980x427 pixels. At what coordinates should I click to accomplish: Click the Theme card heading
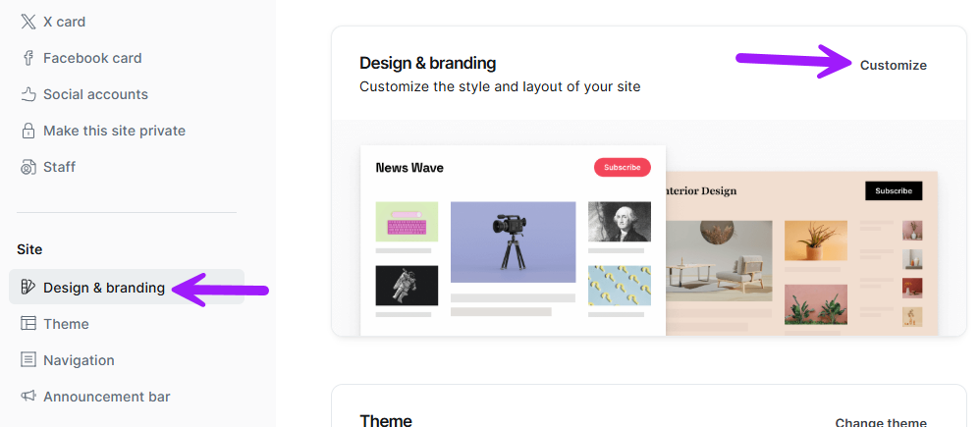pyautogui.click(x=386, y=420)
